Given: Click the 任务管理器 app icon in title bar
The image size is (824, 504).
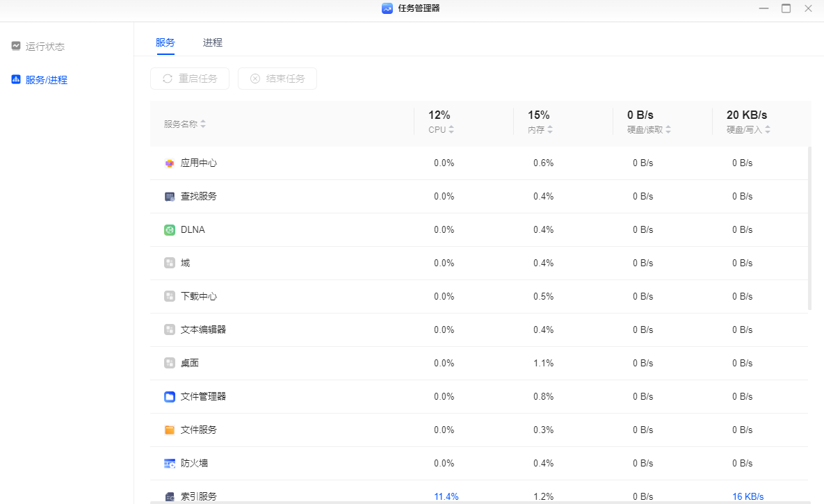Looking at the screenshot, I should (x=387, y=8).
